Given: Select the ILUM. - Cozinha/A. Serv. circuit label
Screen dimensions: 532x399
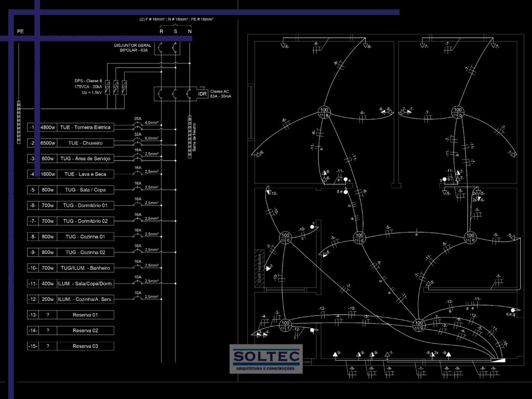Looking at the screenshot, I should (x=85, y=299).
